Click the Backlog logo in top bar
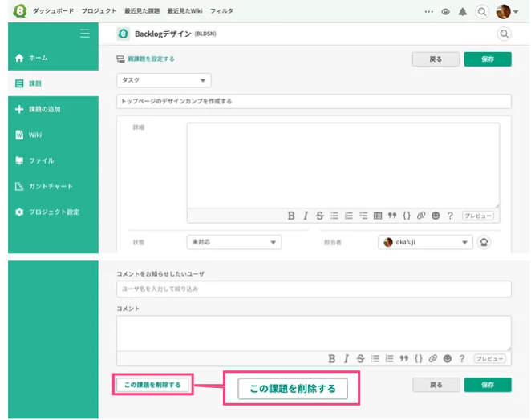 pos(19,11)
